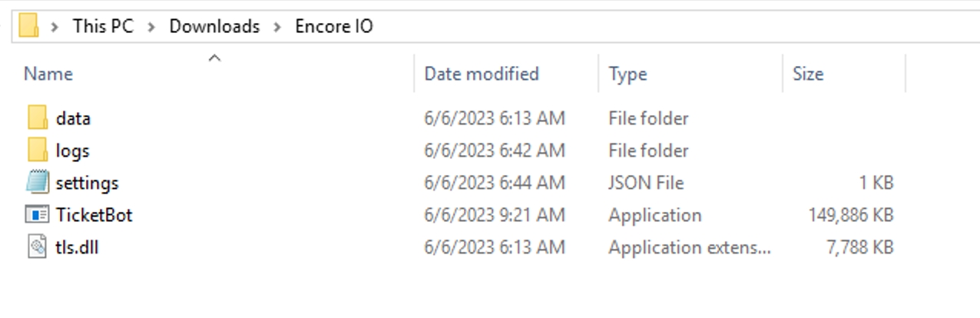This screenshot has height=318, width=980.
Task: Expand the chevron before This PC
Action: (55, 27)
